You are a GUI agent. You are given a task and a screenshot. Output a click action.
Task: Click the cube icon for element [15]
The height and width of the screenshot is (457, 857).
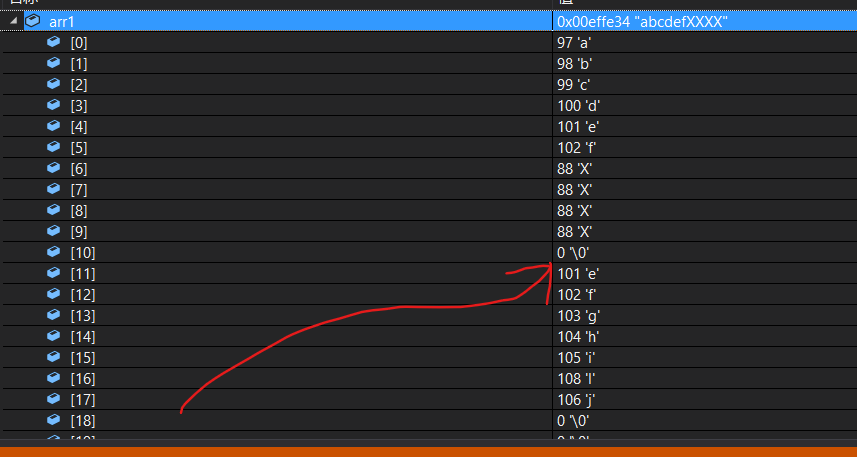pos(54,356)
